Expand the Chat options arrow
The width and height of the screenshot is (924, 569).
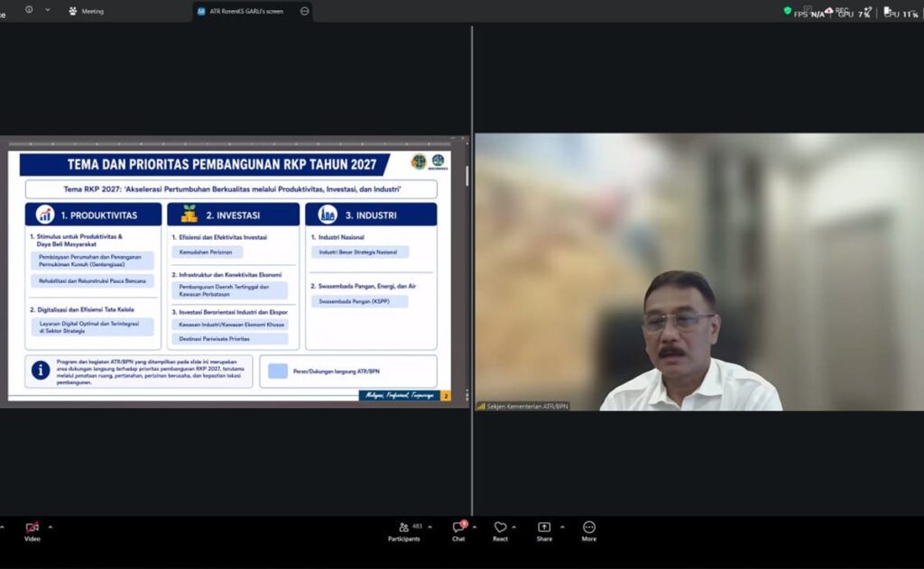pos(475,528)
